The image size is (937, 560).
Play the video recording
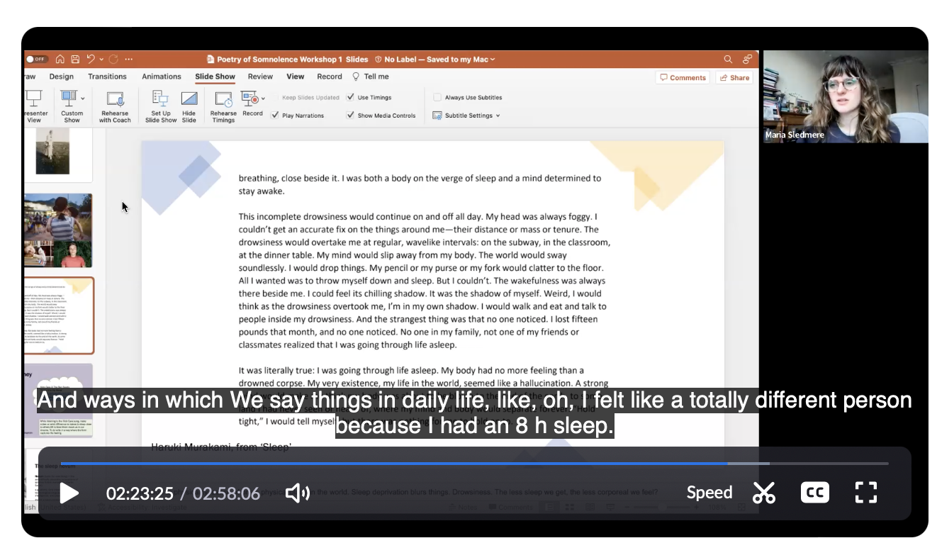coord(69,493)
